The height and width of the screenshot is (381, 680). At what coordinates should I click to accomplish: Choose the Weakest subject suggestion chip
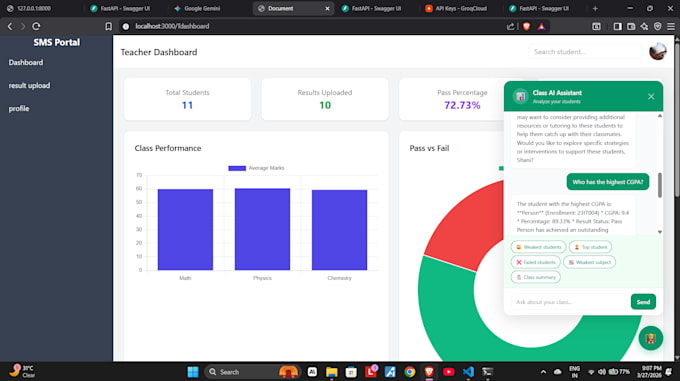click(x=589, y=262)
